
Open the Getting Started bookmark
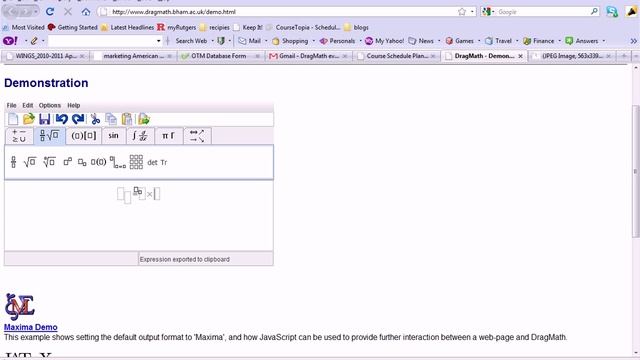point(73,27)
